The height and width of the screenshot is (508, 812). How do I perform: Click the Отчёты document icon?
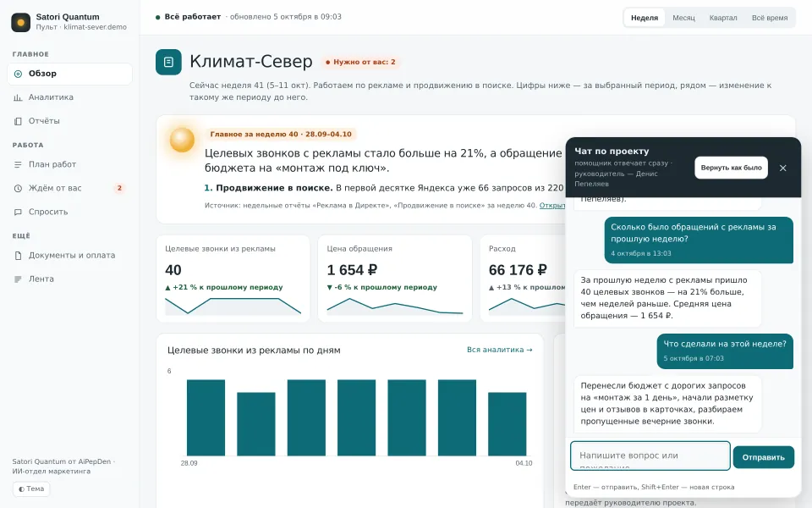pyautogui.click(x=18, y=121)
